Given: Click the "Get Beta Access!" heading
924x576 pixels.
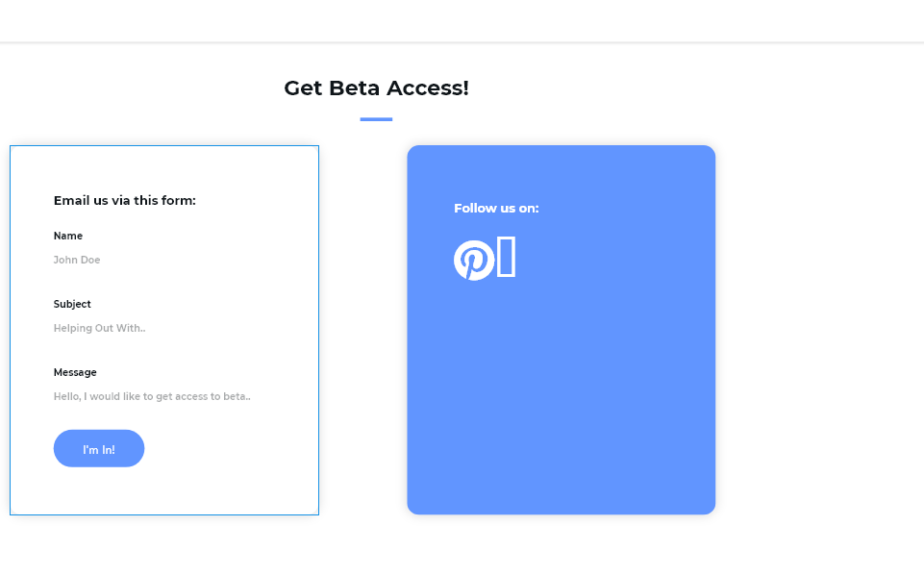Looking at the screenshot, I should coord(376,88).
